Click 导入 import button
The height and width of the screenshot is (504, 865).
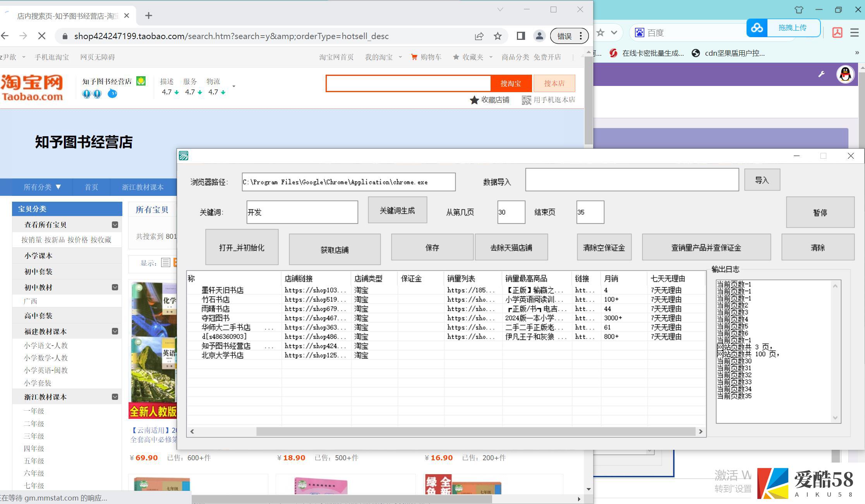pos(762,180)
